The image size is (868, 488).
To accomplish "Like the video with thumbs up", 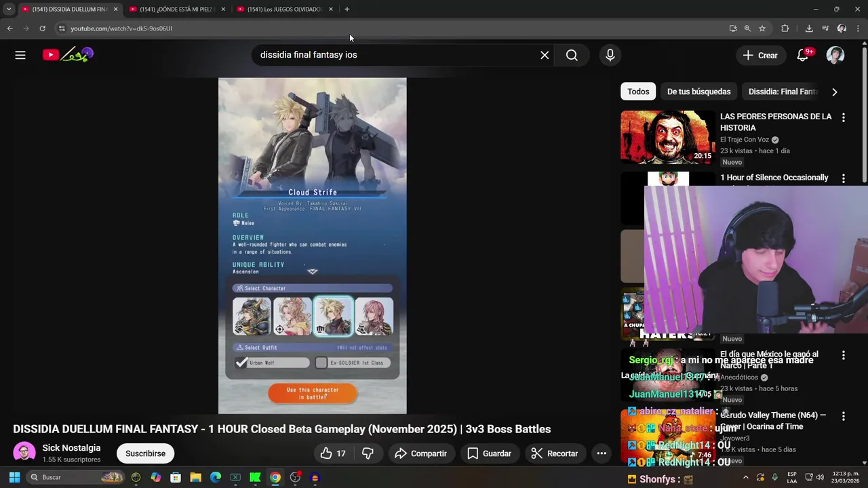I will point(334,453).
